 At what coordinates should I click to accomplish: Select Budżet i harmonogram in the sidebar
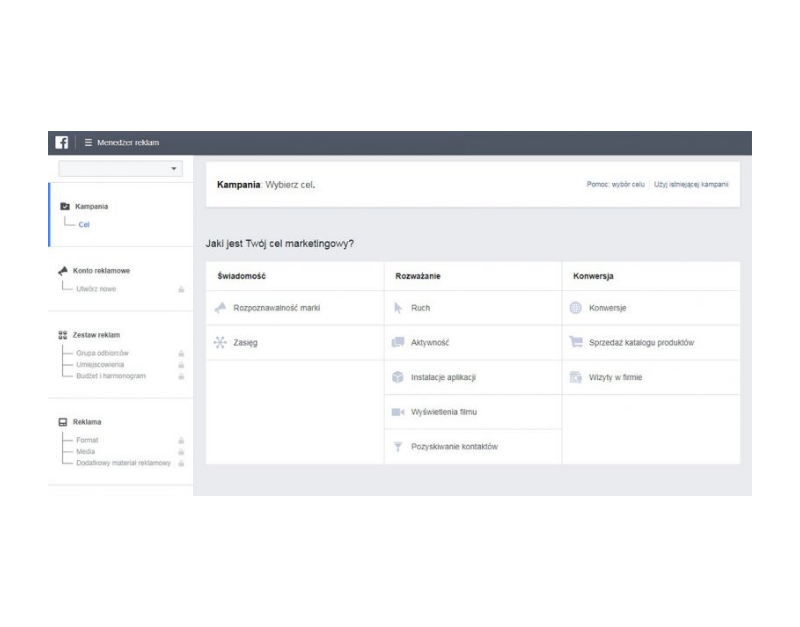point(111,376)
